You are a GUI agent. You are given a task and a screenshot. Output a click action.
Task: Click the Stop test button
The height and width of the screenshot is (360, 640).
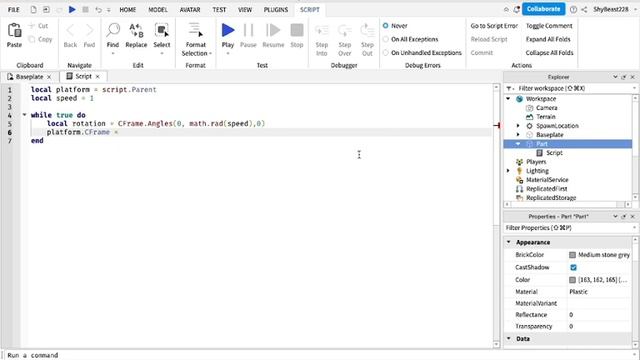point(297,30)
